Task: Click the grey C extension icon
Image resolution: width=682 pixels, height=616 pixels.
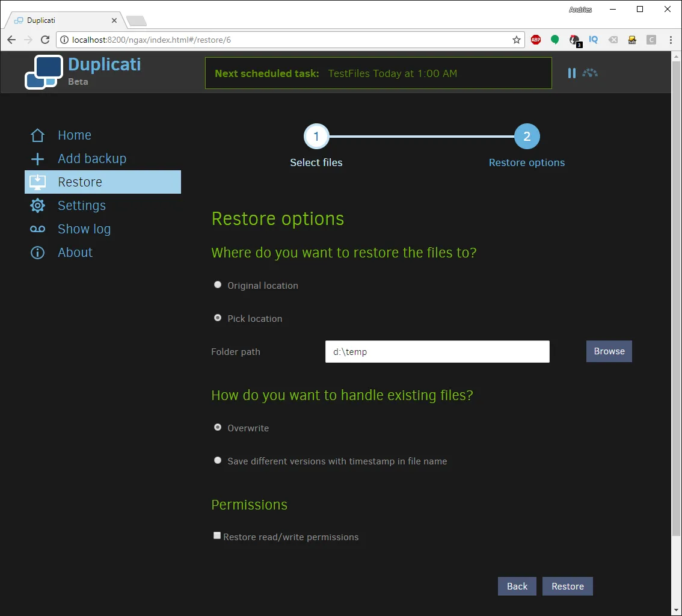Action: click(651, 40)
